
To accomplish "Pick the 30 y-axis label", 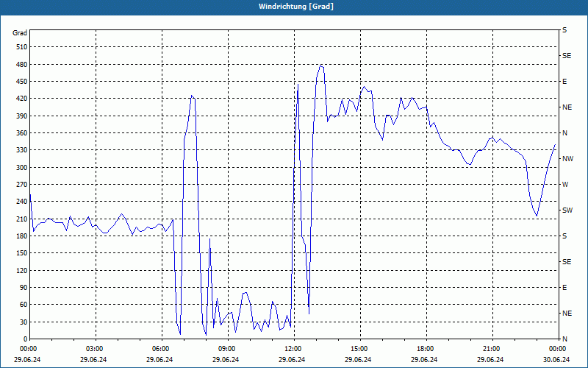I will (24, 322).
